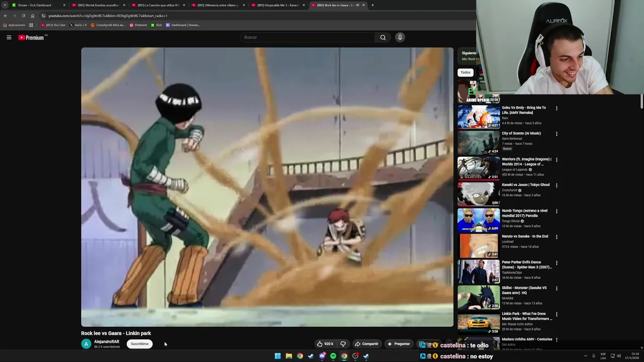Select the Todos filter chip
The width and height of the screenshot is (644, 362).
465,72
